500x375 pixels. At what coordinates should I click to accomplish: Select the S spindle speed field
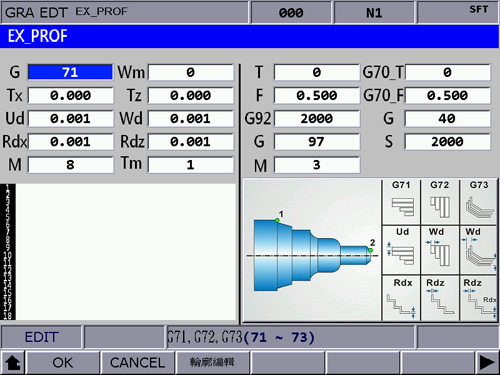[448, 142]
